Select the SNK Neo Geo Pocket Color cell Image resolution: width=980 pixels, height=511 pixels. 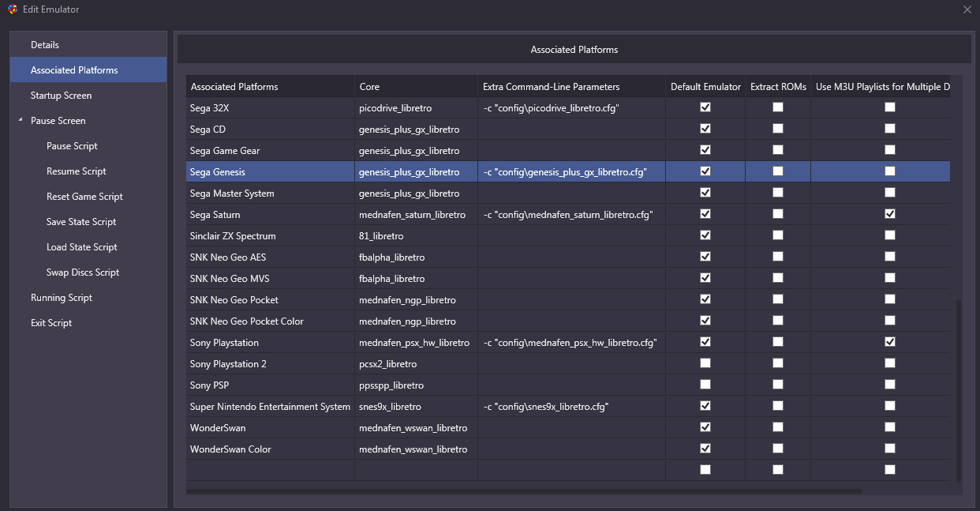click(271, 321)
